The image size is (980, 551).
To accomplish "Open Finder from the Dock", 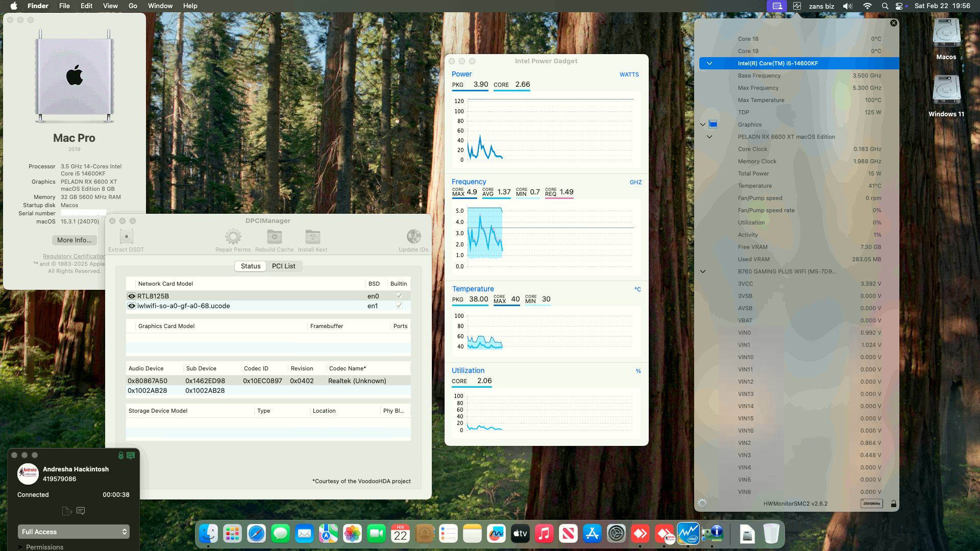I will [x=208, y=534].
